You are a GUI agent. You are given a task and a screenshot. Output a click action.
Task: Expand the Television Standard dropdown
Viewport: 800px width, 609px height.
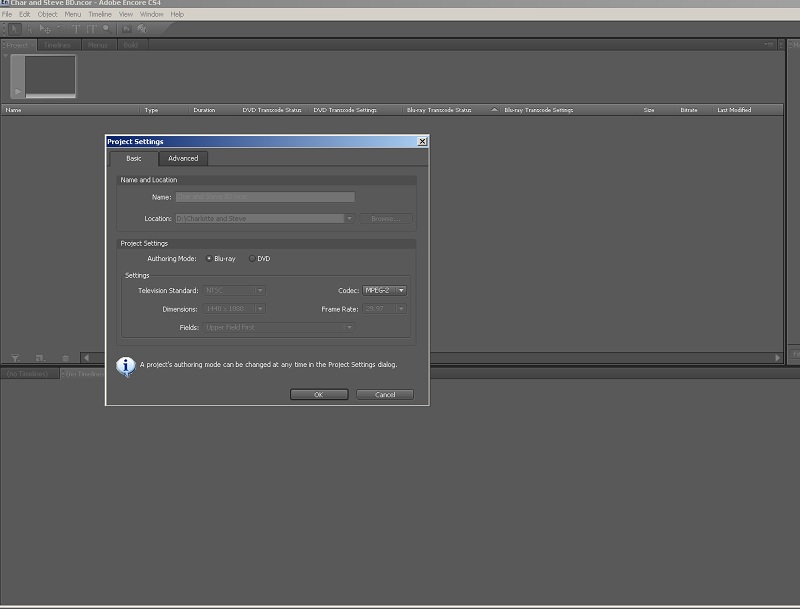coord(233,291)
